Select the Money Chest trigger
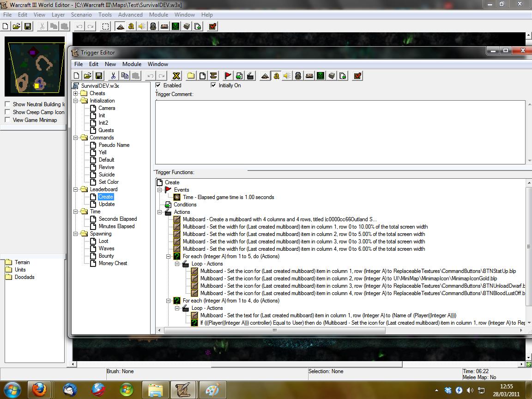The height and width of the screenshot is (399, 532). [x=113, y=263]
